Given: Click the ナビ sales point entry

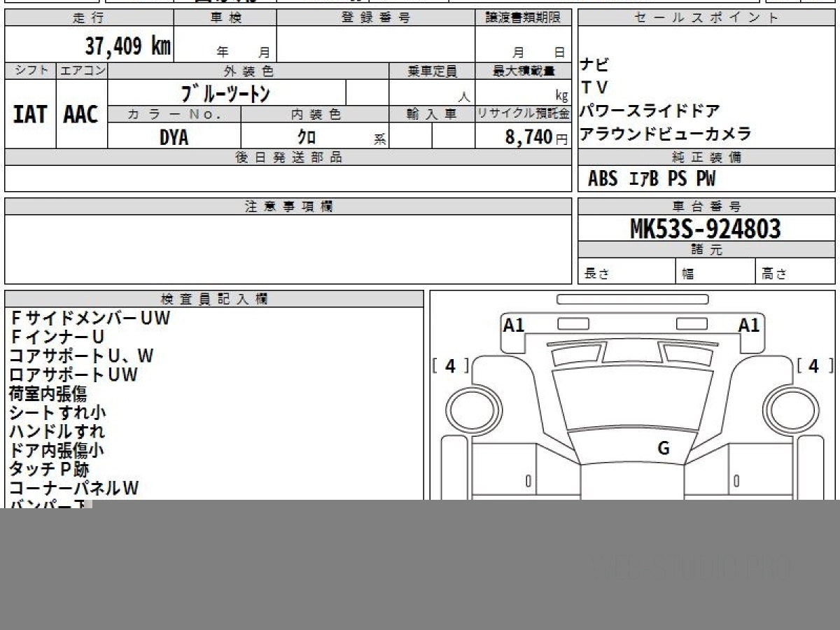Looking at the screenshot, I should [x=594, y=65].
